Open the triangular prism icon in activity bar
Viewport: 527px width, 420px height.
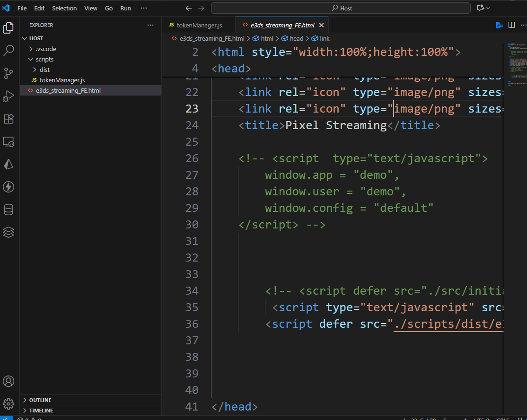click(x=9, y=164)
